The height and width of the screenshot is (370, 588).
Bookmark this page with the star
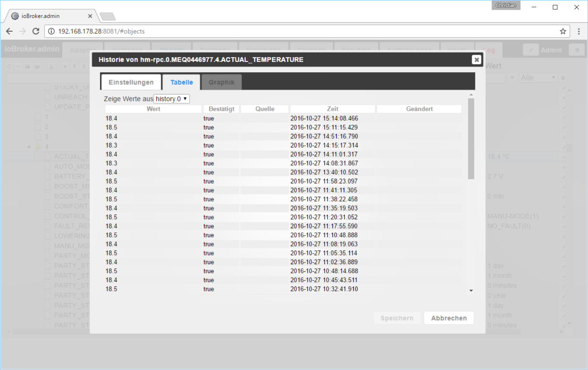[563, 31]
